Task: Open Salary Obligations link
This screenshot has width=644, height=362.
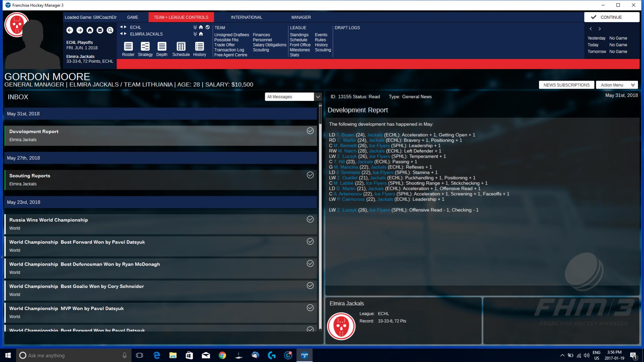Action: pos(269,45)
